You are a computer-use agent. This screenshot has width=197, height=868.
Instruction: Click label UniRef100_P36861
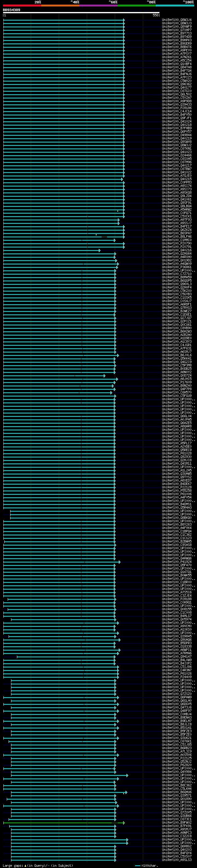pyautogui.click(x=177, y=267)
